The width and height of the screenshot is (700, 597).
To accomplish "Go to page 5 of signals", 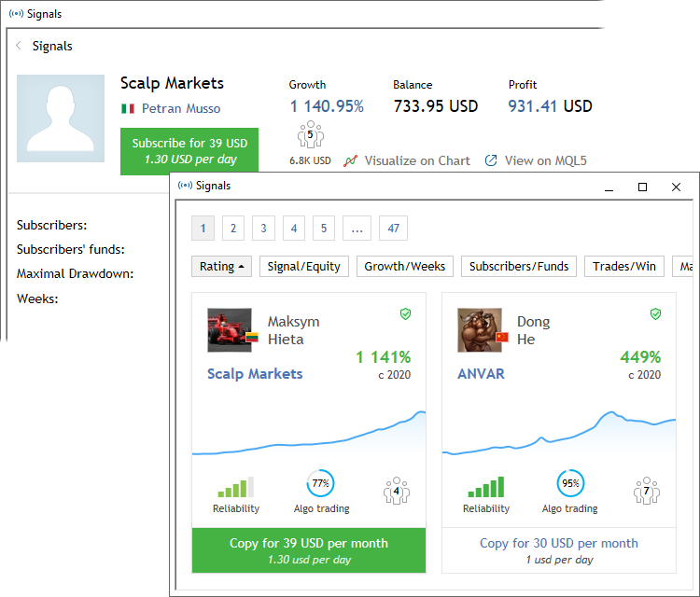I will (x=324, y=228).
